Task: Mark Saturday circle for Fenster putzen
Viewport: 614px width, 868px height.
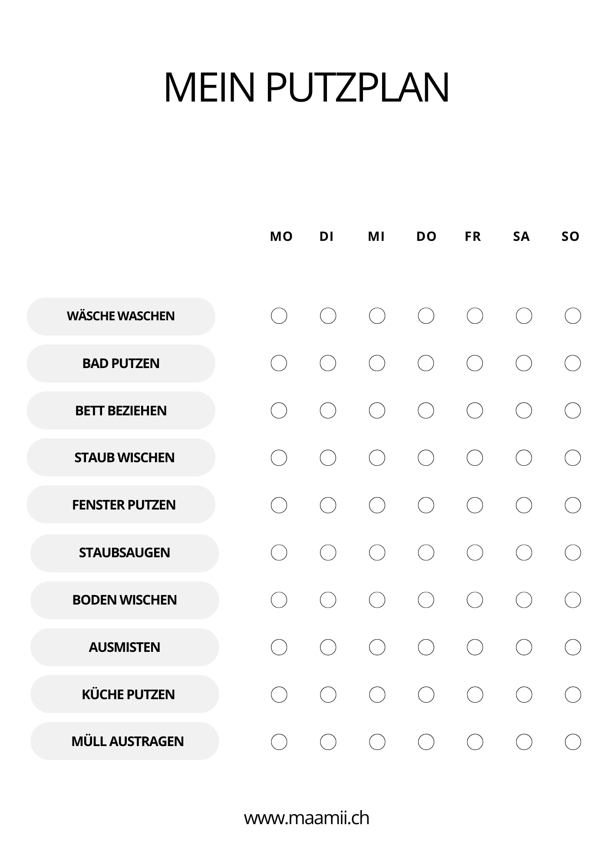Action: (524, 505)
